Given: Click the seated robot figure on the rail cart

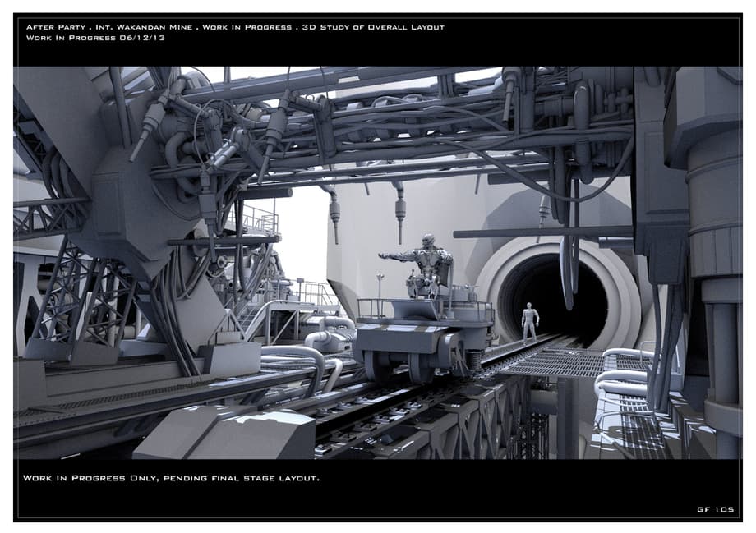Looking at the screenshot, I should point(429,268).
